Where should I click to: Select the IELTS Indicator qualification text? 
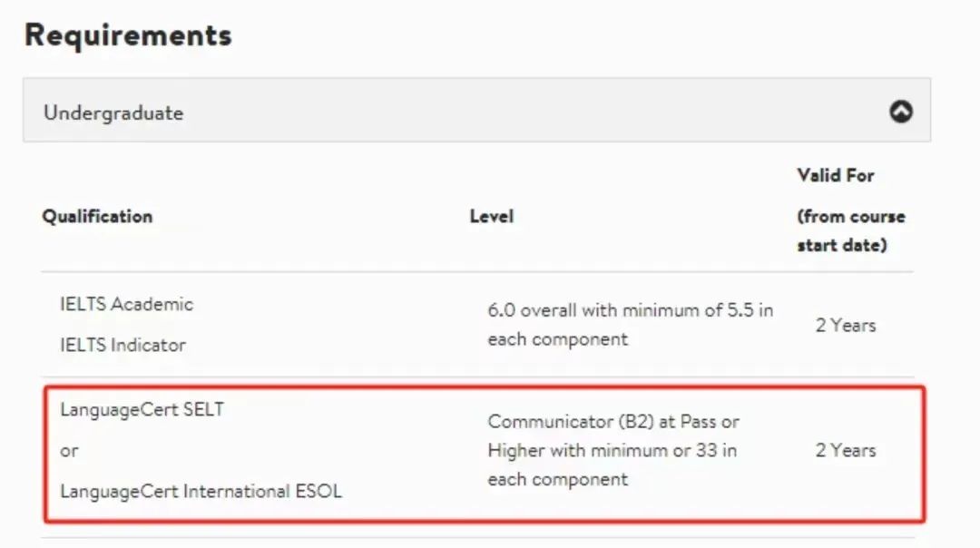coord(123,345)
